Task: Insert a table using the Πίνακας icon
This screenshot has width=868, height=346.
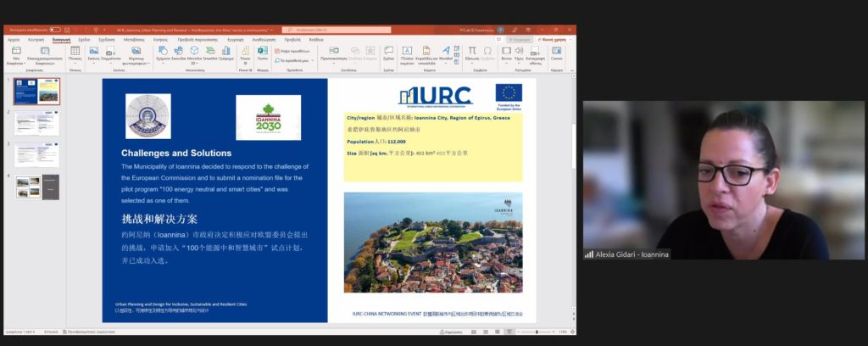Action: click(x=75, y=53)
